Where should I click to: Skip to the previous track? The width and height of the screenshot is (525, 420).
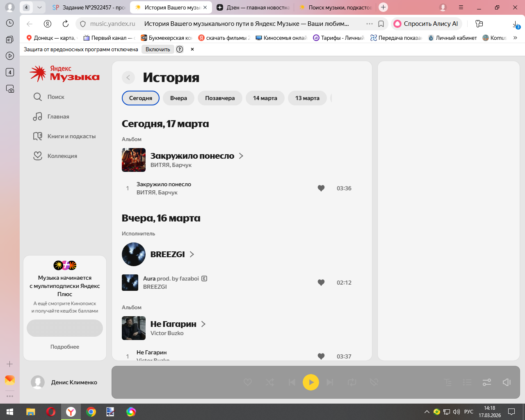pyautogui.click(x=292, y=382)
